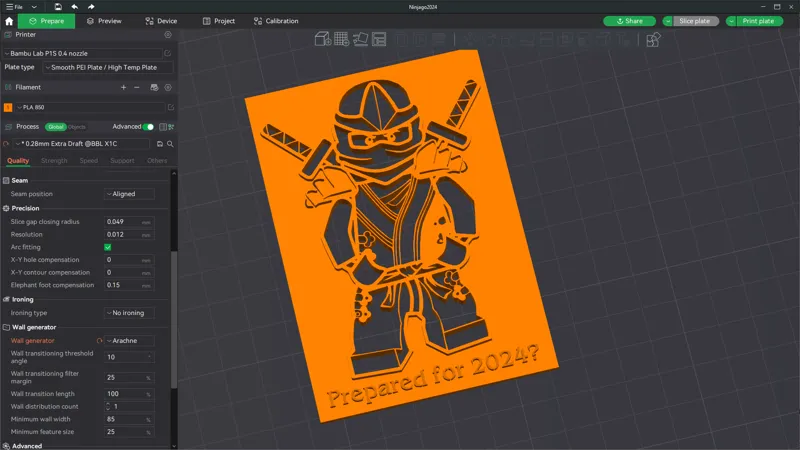Image resolution: width=800 pixels, height=450 pixels.
Task: Open the Assembly view icon
Action: click(x=653, y=39)
